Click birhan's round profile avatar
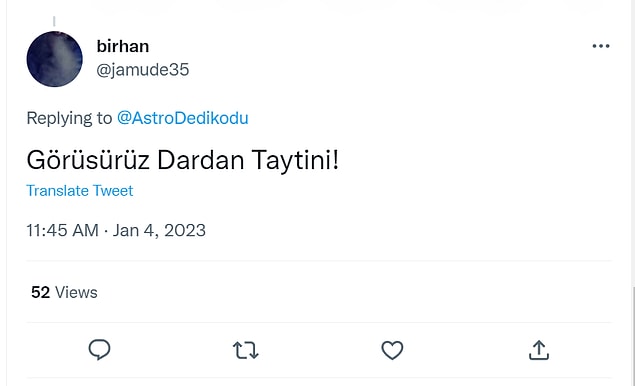 pos(55,59)
